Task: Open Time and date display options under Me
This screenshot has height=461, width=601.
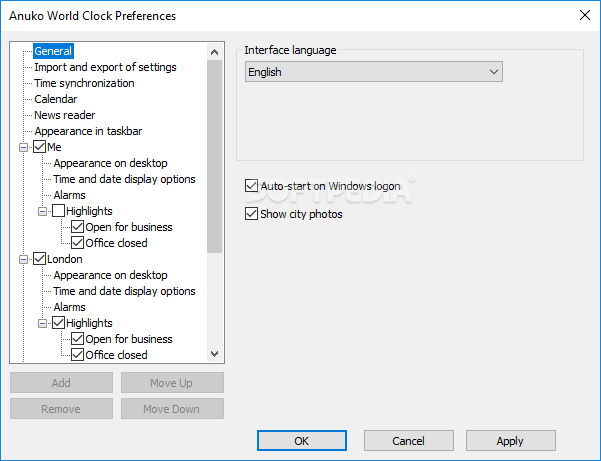Action: point(124,179)
